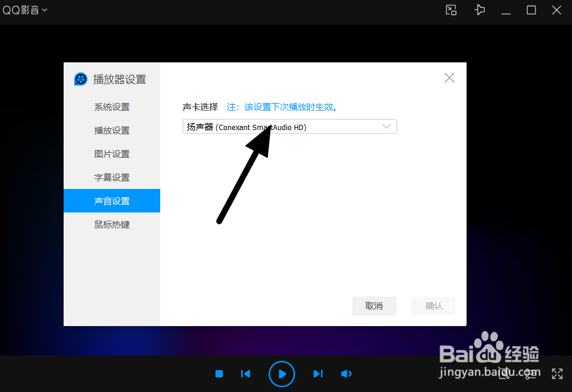Open the 播放设置 tab
This screenshot has height=392, width=572.
point(111,130)
